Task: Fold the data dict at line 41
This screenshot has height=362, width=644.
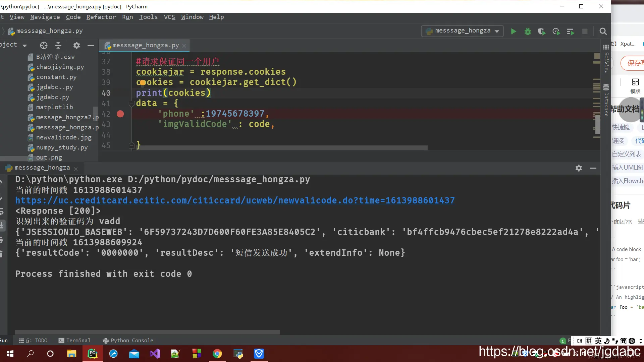Action: click(x=131, y=103)
